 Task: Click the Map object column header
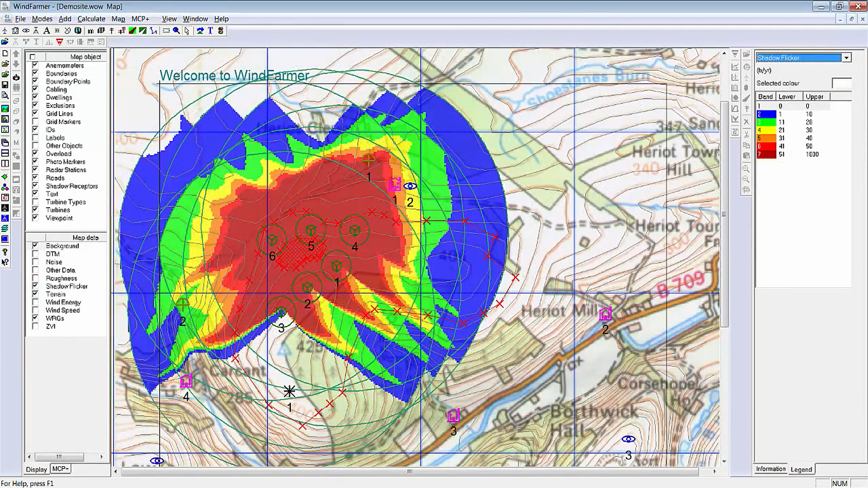[85, 57]
